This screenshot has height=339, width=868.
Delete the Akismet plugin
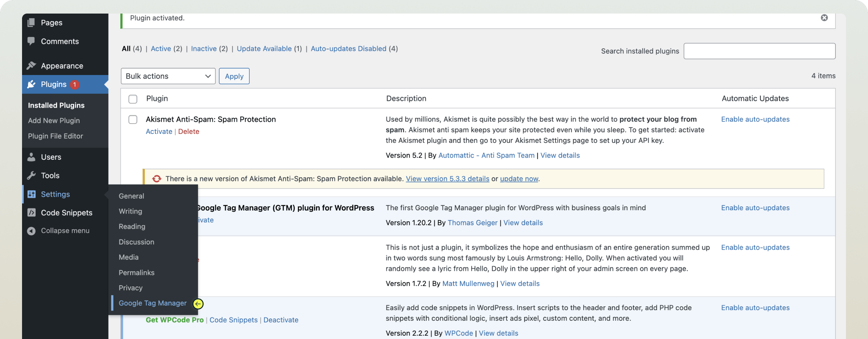189,131
